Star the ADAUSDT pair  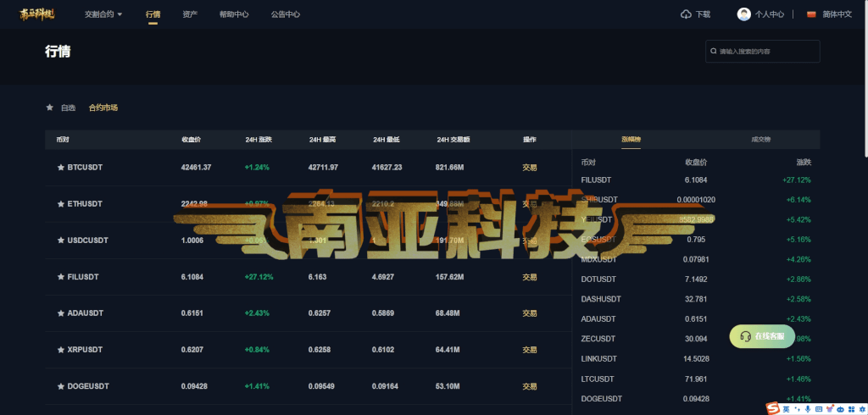tap(61, 313)
